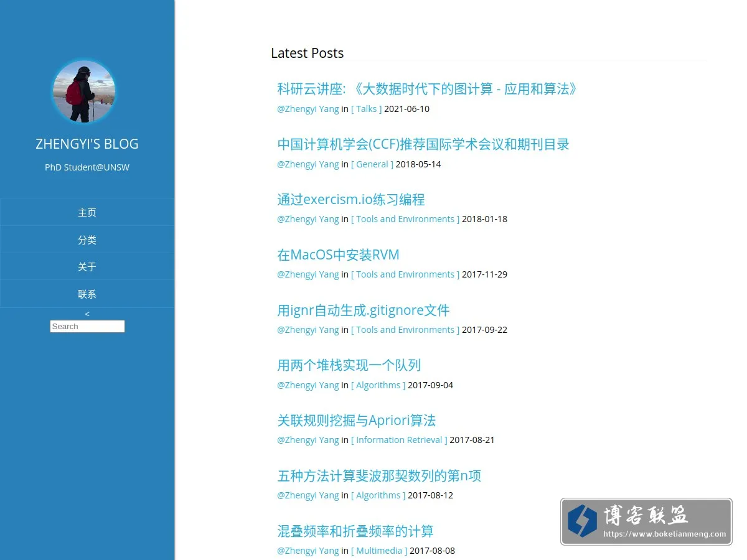
Task: Select the [ Information Retrieval ] category link
Action: (399, 440)
